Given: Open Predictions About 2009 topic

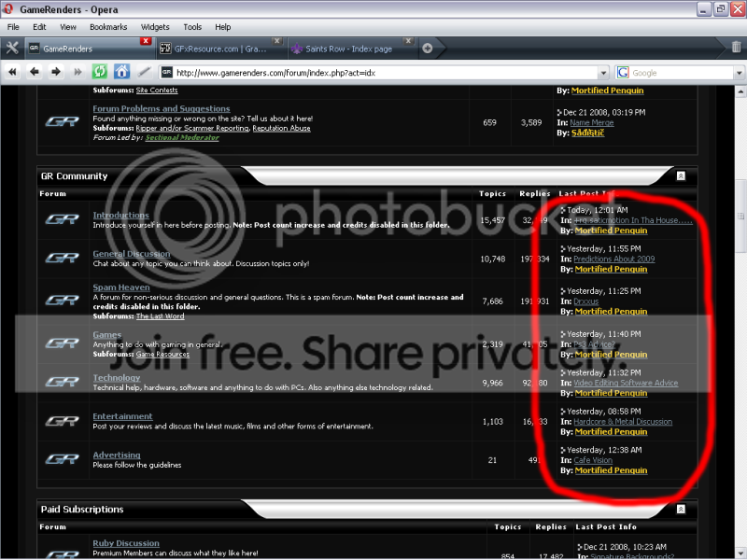Looking at the screenshot, I should 614,259.
